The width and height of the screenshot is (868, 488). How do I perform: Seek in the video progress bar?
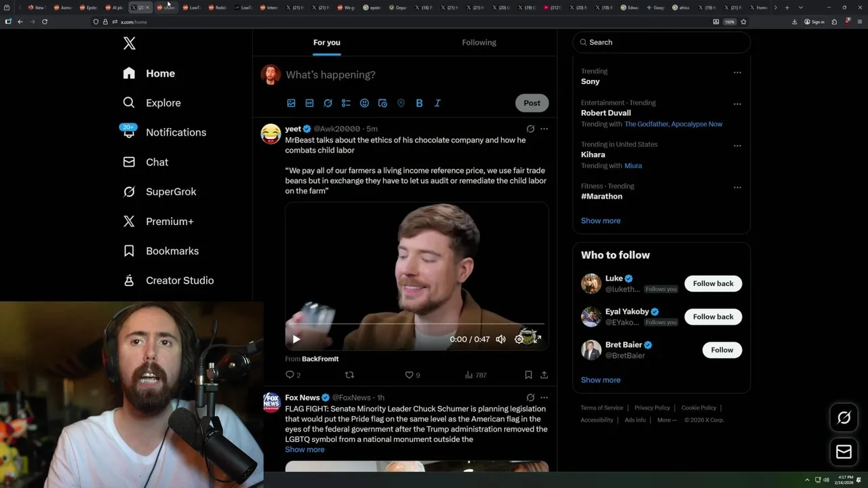pyautogui.click(x=417, y=325)
